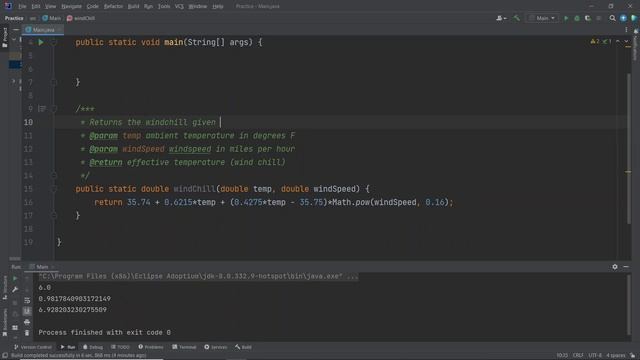Open the Build menu
The height and width of the screenshot is (360, 640).
click(x=133, y=7)
